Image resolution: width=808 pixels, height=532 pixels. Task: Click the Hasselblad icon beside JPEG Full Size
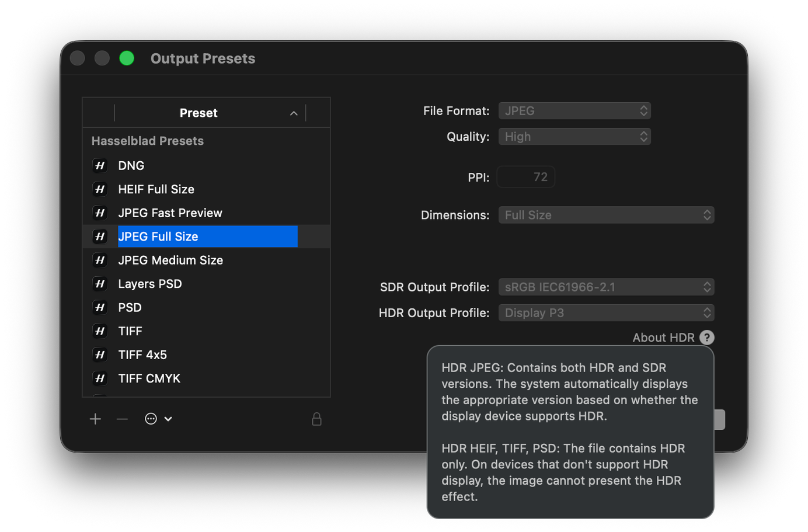pyautogui.click(x=100, y=237)
